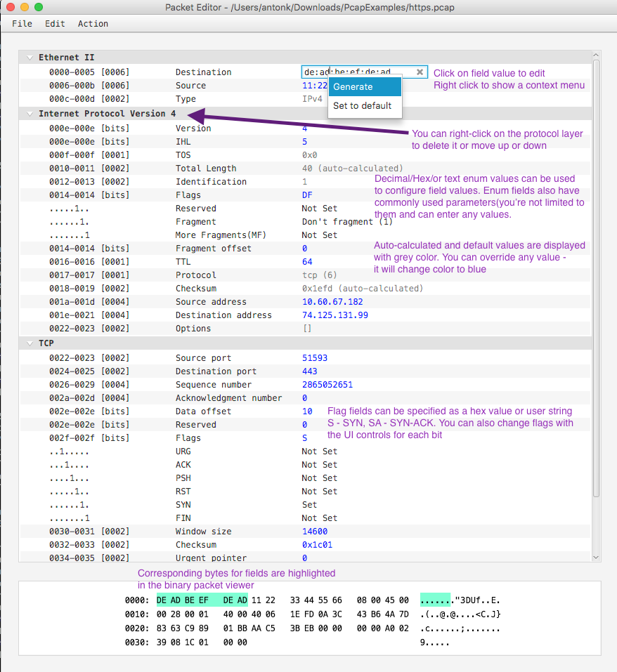Edit the Protocol value tcp (6)
Image resolution: width=617 pixels, height=672 pixels.
click(x=320, y=275)
